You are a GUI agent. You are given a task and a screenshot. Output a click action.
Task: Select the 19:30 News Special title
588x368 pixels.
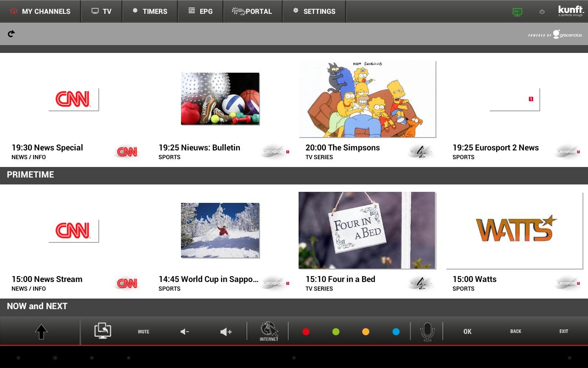pos(47,148)
